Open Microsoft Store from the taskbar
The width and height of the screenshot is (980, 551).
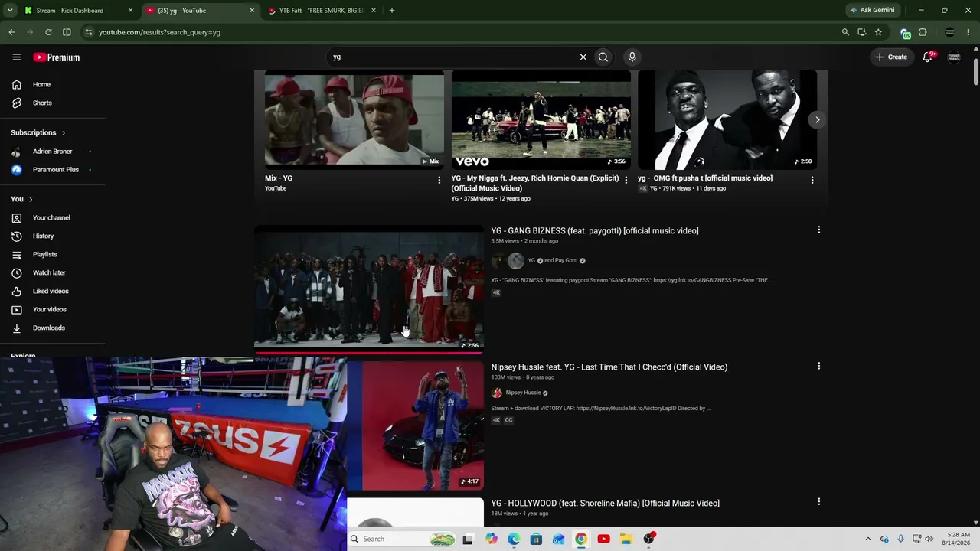pos(536,539)
